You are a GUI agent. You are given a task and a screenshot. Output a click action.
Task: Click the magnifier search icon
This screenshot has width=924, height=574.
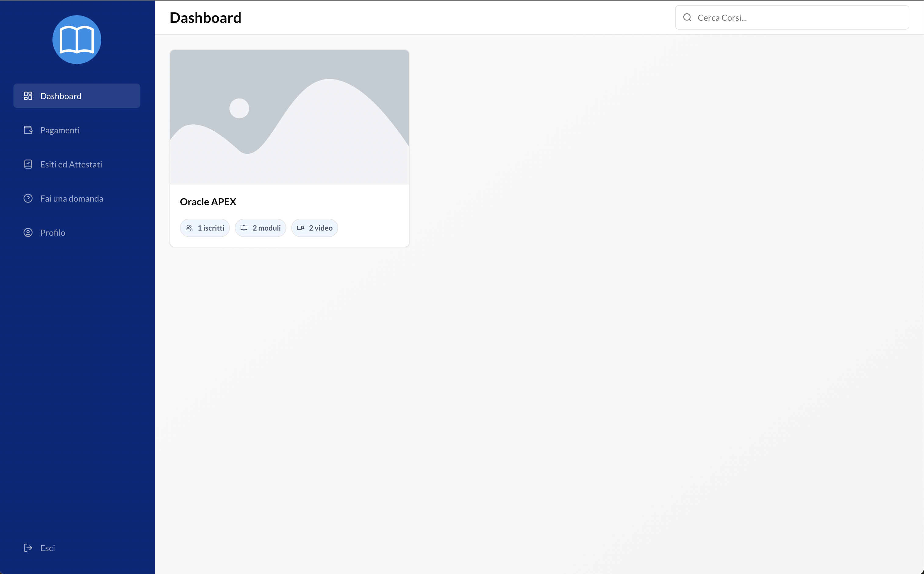pos(687,17)
